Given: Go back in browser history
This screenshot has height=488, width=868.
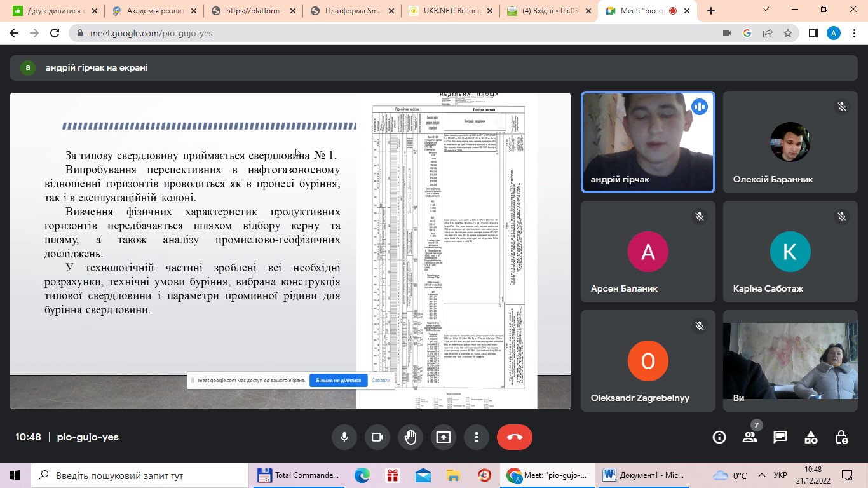Looking at the screenshot, I should [14, 33].
